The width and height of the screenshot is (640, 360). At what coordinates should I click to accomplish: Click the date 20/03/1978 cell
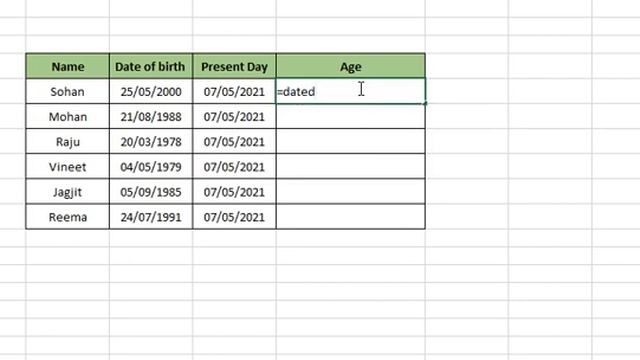(151, 141)
